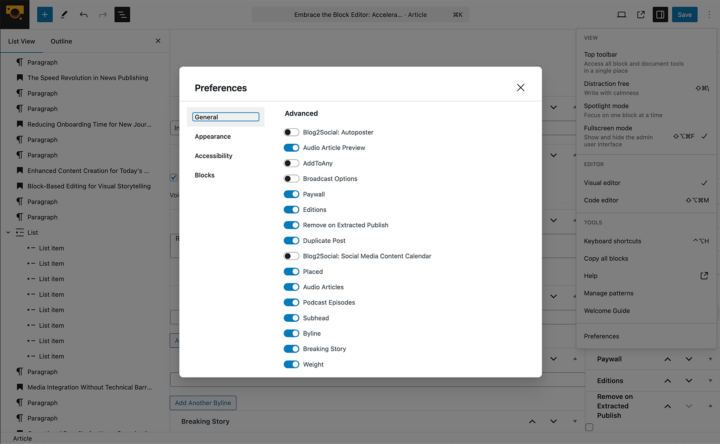Toggle Breaking Story panel small triangle
720x444 pixels.
[575, 421]
